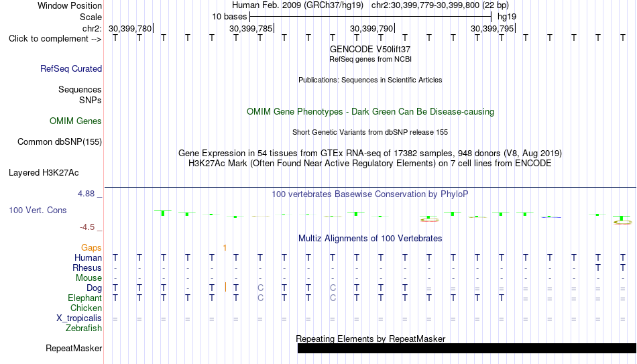Viewport: 637px width, 364px height.
Task: Click the 'Click to complement' label
Action: pyautogui.click(x=55, y=39)
